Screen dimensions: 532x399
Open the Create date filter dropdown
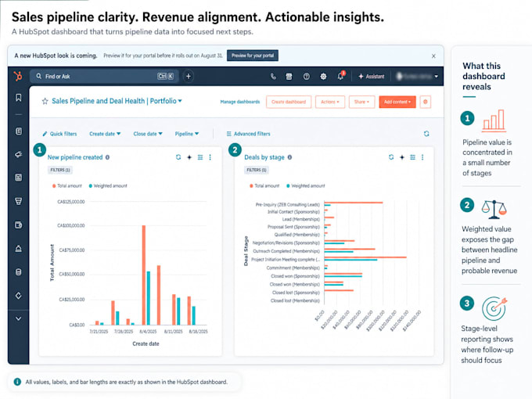click(105, 134)
